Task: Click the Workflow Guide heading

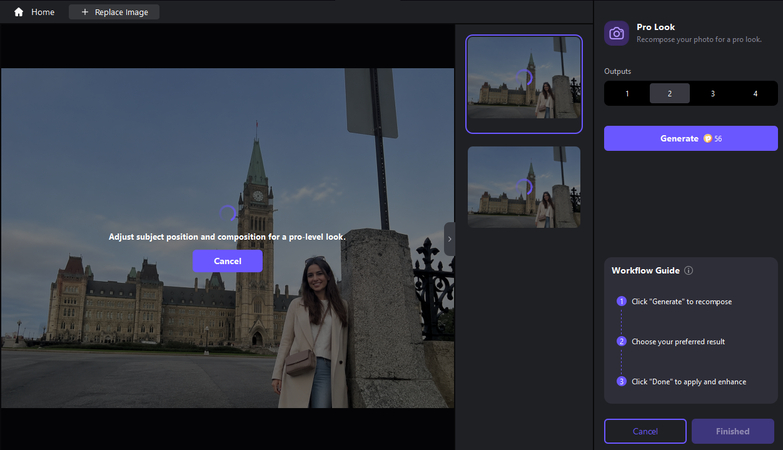Action: (646, 271)
